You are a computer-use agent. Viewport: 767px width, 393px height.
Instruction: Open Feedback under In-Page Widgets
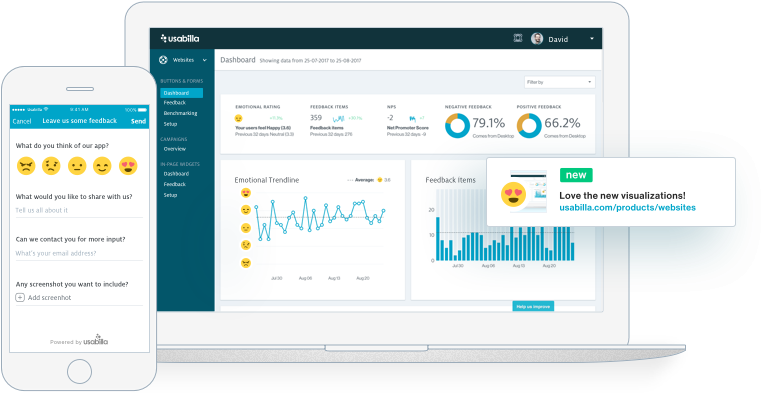[175, 184]
